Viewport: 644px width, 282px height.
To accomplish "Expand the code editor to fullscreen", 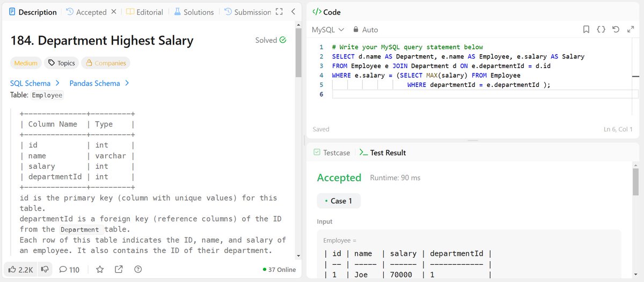I will [x=630, y=29].
